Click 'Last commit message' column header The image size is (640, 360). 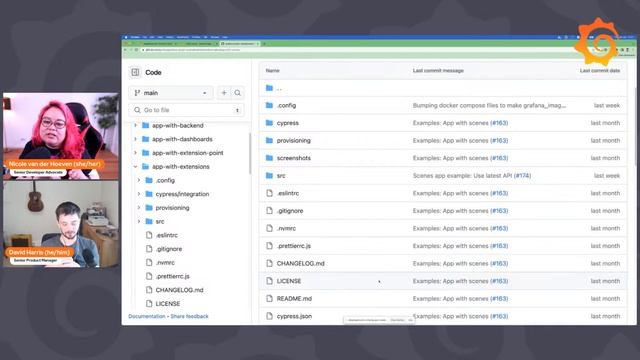[x=438, y=71]
